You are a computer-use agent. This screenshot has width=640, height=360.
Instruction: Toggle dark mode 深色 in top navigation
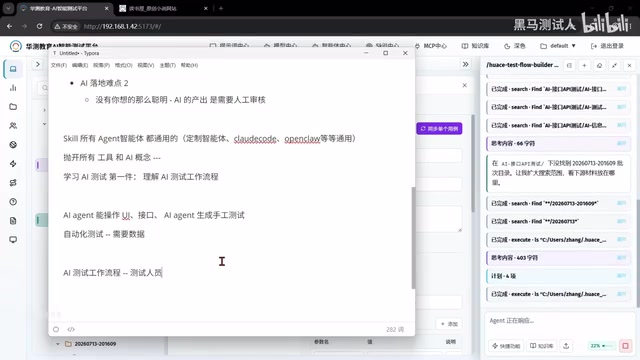[x=515, y=46]
